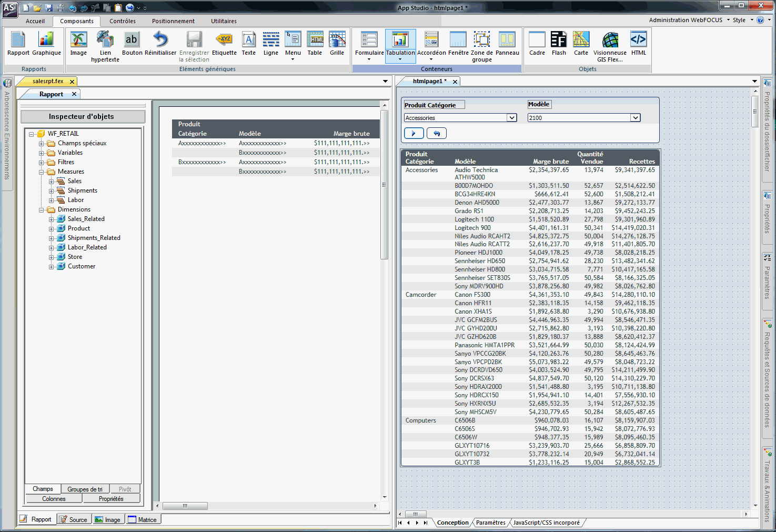The width and height of the screenshot is (776, 532).
Task: Insert a Zone de groupe container
Action: tap(482, 47)
